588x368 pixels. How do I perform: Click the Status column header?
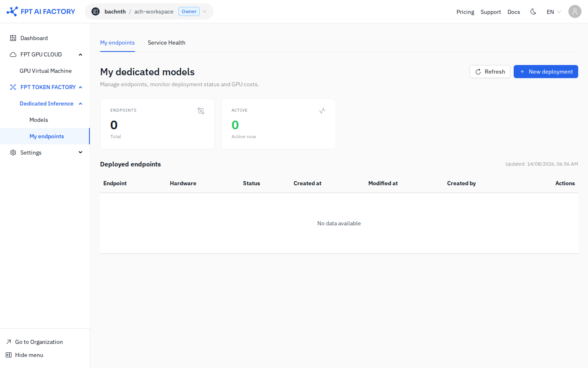(251, 183)
